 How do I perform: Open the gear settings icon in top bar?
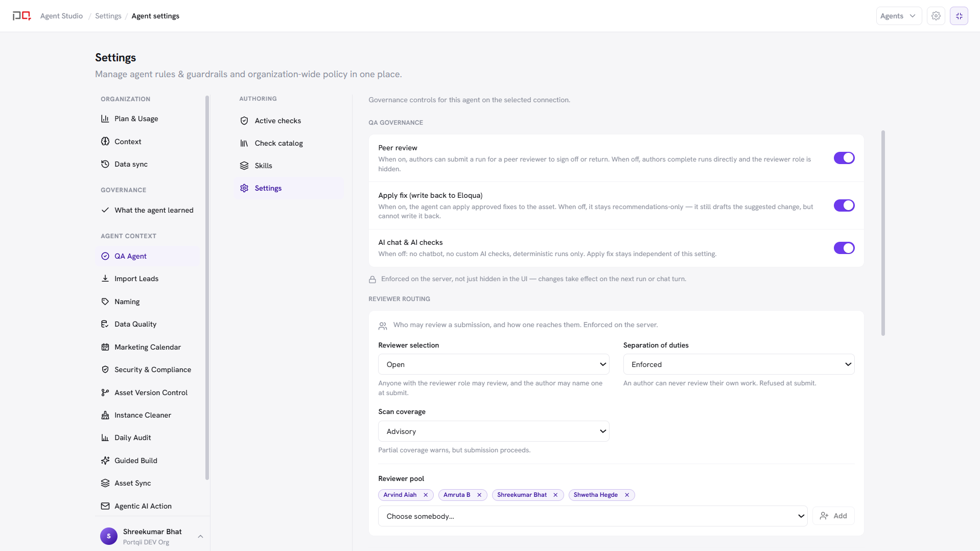click(x=936, y=16)
